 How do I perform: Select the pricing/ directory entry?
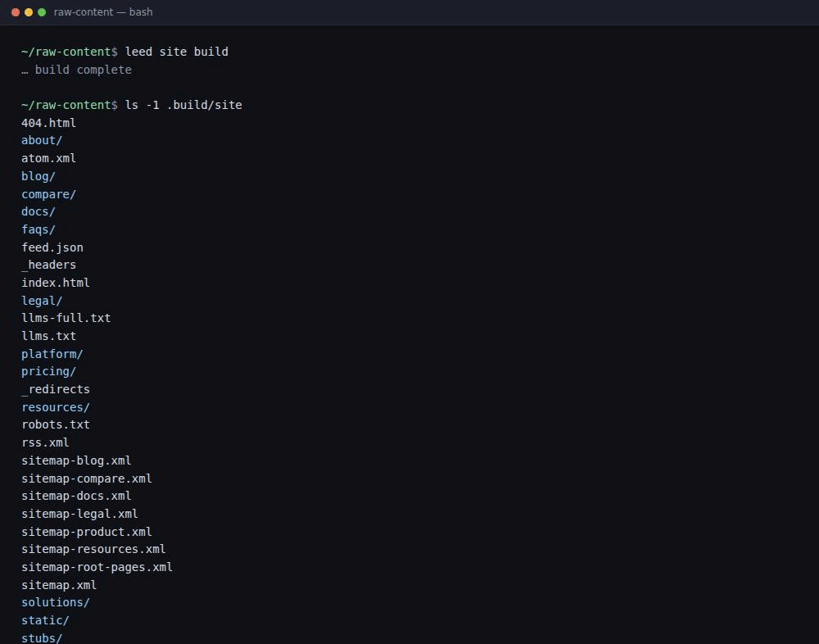pos(48,372)
